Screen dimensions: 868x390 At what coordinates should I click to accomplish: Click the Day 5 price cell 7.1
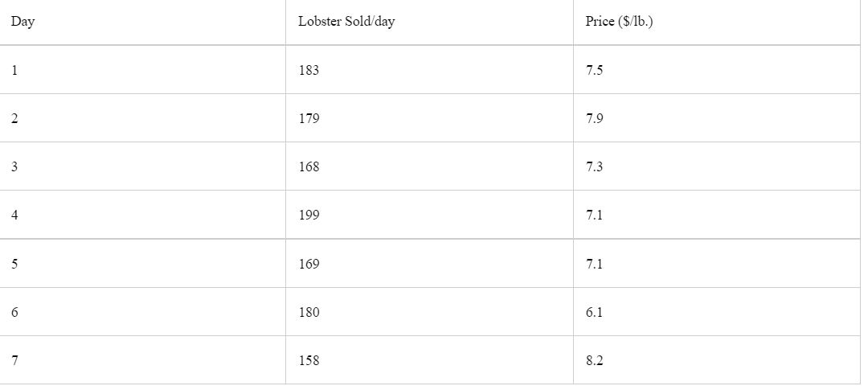[x=717, y=263]
